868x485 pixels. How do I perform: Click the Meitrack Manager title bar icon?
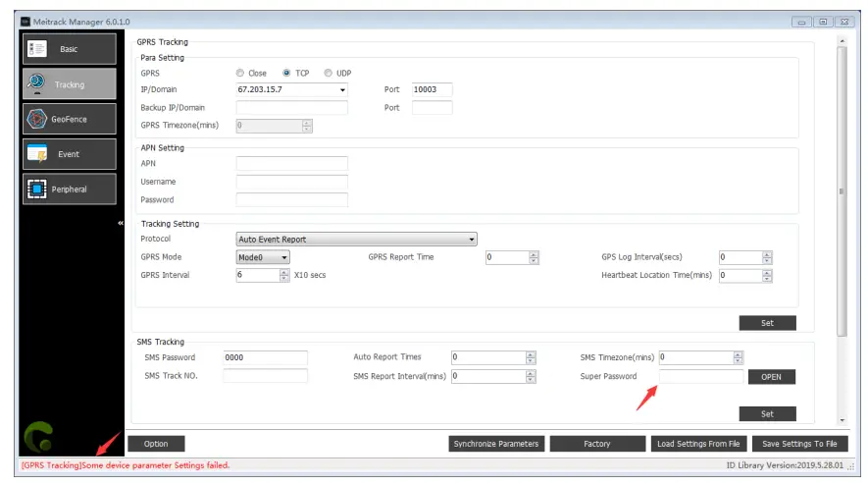pos(25,22)
